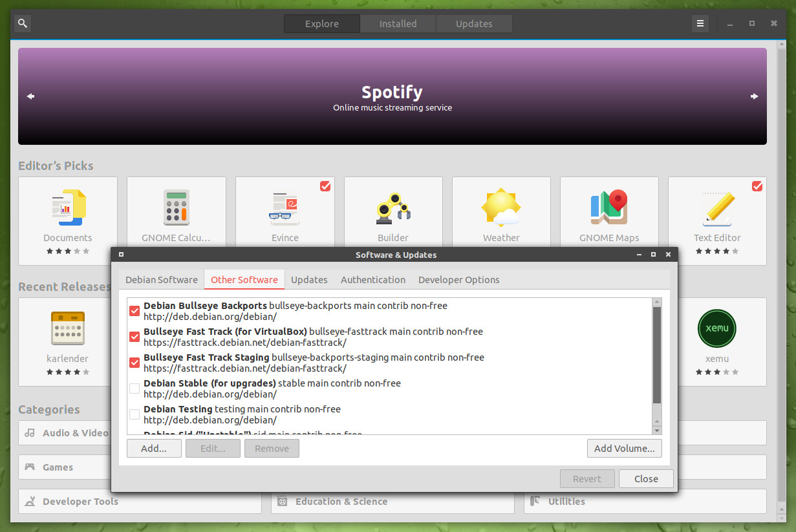
Task: Click the source list scrollbar handle
Action: point(657,356)
